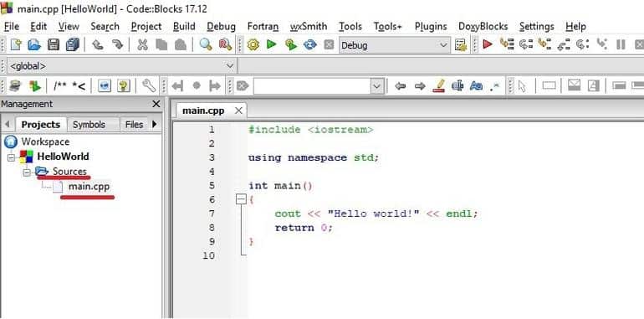Click the Next line debug icon

(526, 44)
